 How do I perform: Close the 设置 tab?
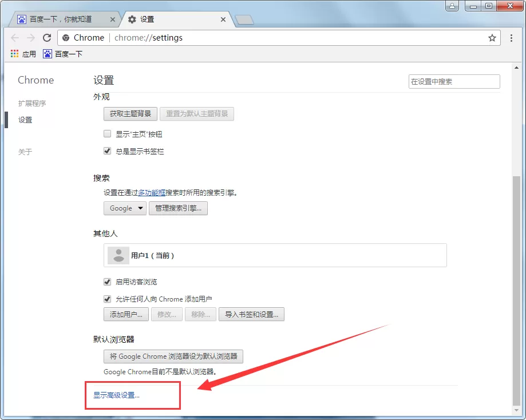223,19
